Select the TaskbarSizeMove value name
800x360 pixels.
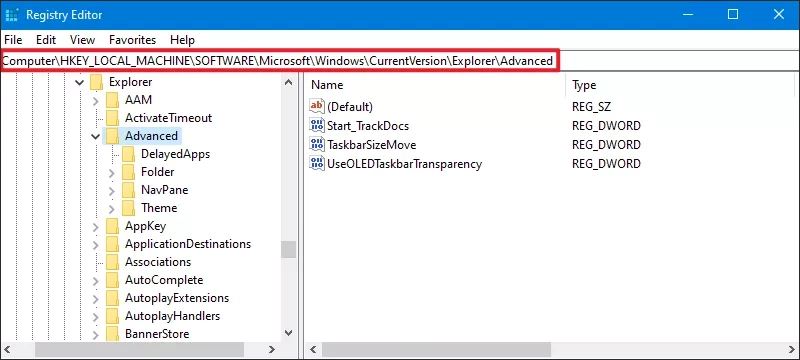point(371,145)
